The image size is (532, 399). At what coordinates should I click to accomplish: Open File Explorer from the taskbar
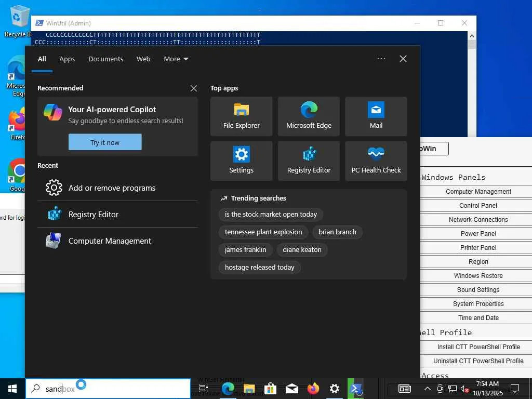pos(249,389)
